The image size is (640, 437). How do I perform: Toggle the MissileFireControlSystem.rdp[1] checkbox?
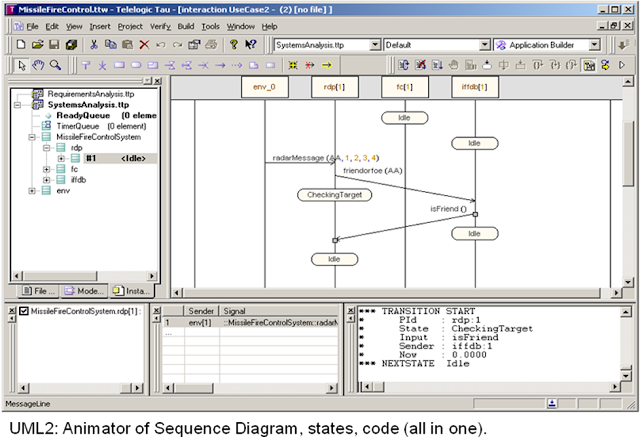24,311
